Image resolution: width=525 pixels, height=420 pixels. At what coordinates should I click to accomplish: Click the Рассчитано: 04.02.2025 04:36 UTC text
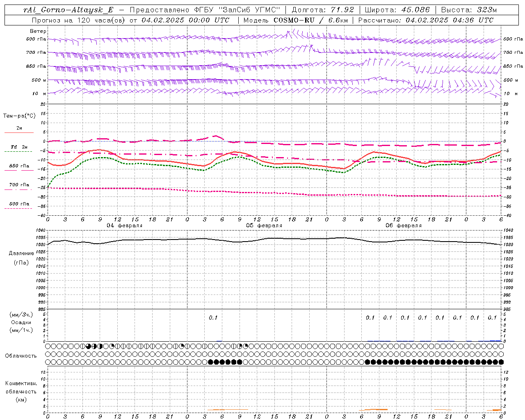[x=426, y=20]
